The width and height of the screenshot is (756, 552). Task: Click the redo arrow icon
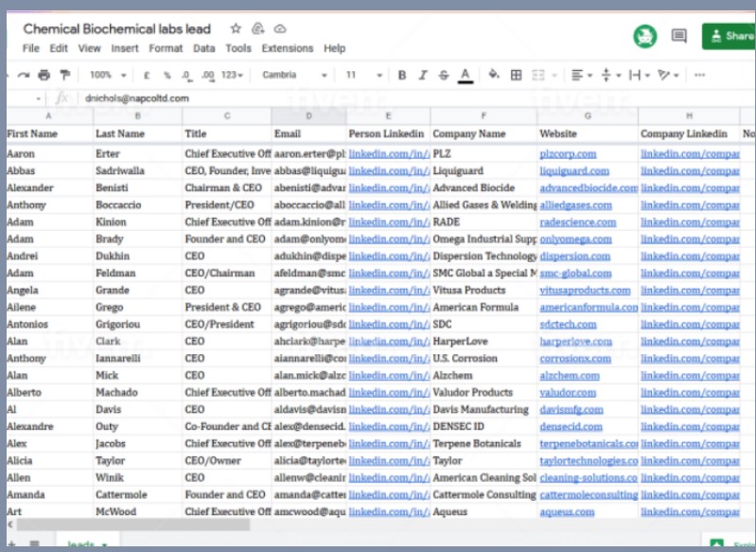23,75
